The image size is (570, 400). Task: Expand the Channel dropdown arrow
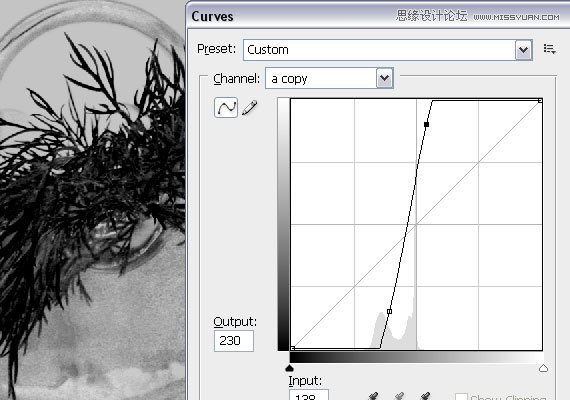coord(384,78)
